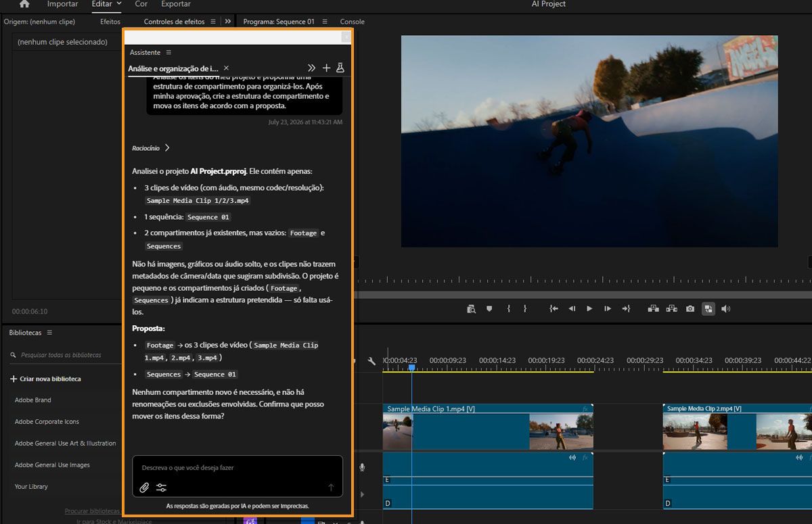Toggle the comparison view button
This screenshot has width=812, height=524.
[708, 308]
